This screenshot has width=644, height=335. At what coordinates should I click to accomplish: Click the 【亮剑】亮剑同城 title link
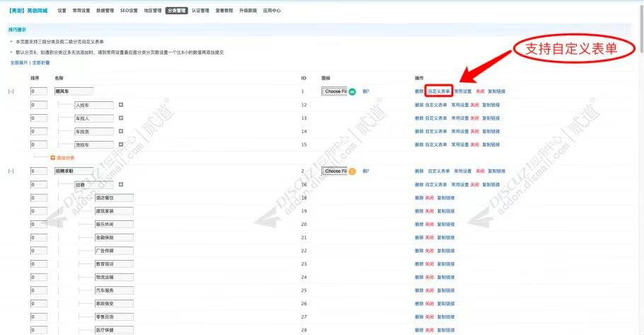coord(28,11)
